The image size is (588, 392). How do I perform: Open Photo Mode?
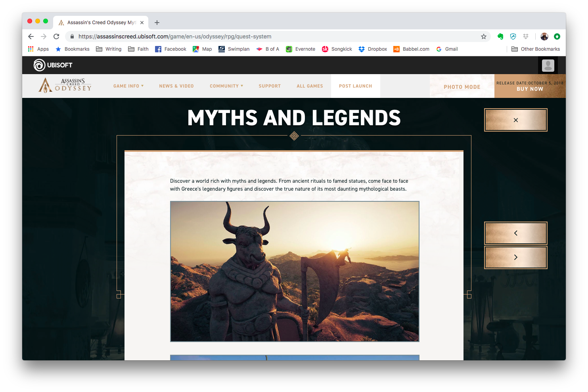point(462,87)
